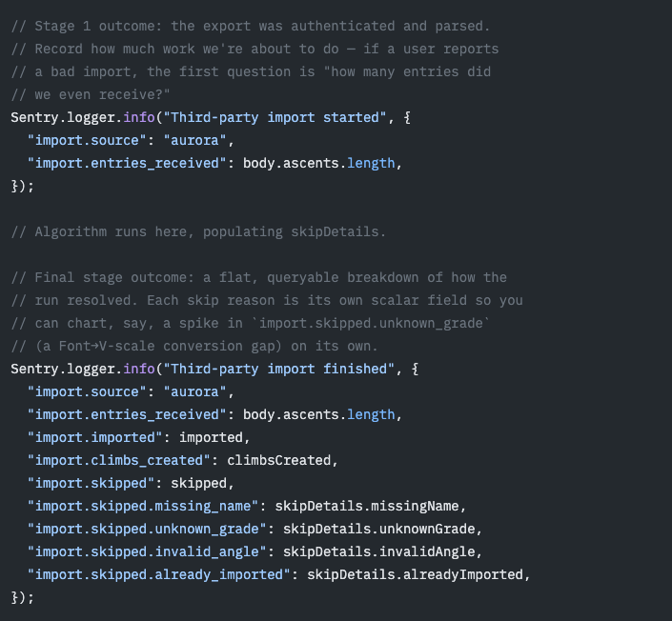
Task: Click the "aurora" value in finished log call
Action: point(195,391)
